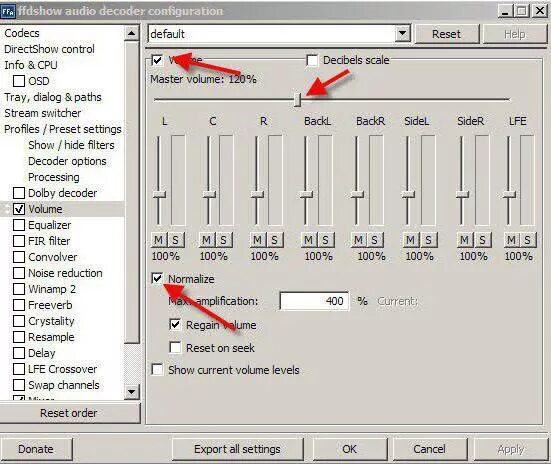Enable the Winamp 2 filter checkbox

coord(19,289)
